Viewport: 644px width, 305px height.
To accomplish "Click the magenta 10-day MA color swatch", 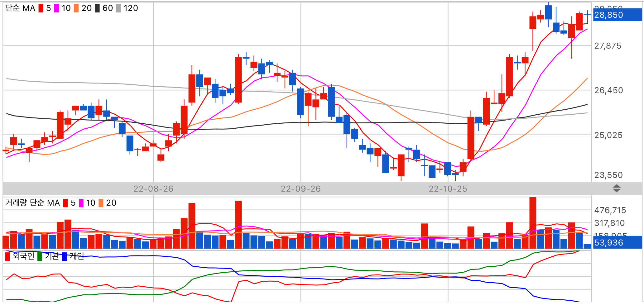I will (56, 8).
